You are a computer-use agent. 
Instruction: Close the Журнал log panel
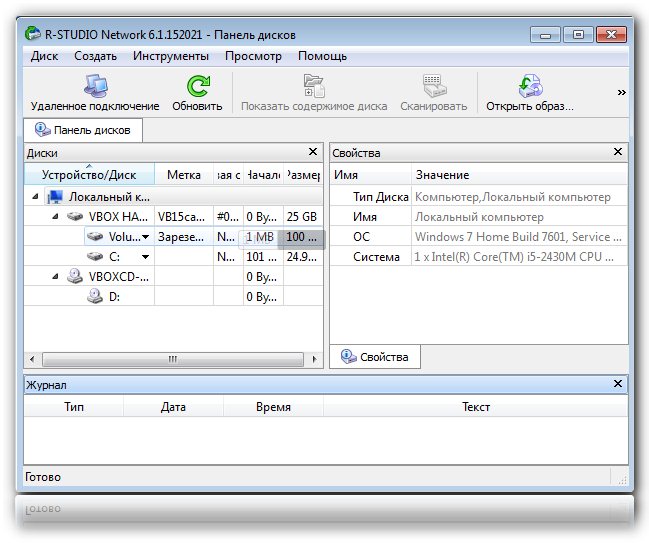coord(620,384)
